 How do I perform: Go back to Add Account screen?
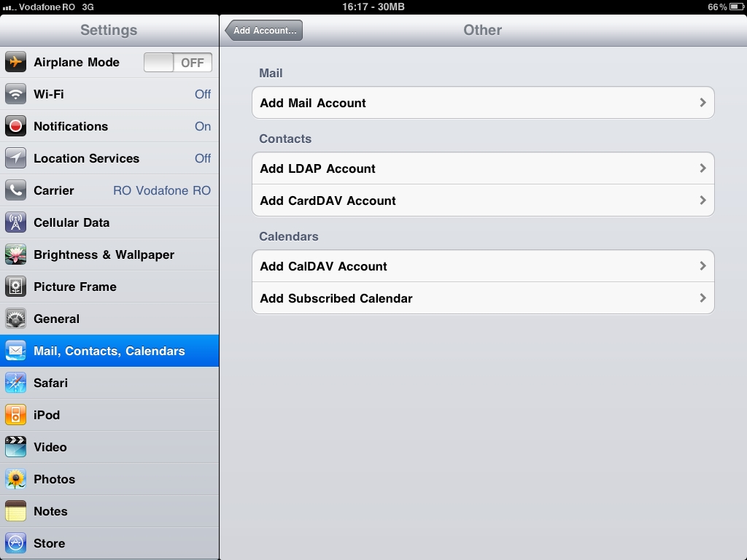click(264, 31)
